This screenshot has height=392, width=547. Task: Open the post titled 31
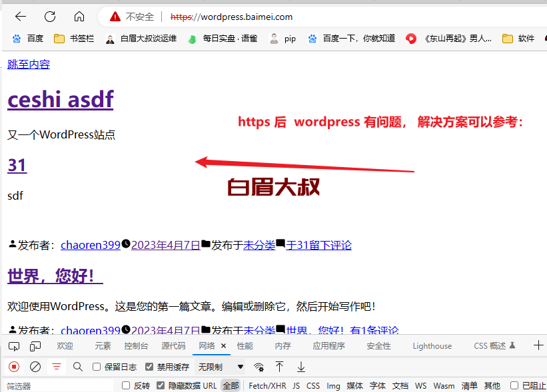(x=17, y=165)
